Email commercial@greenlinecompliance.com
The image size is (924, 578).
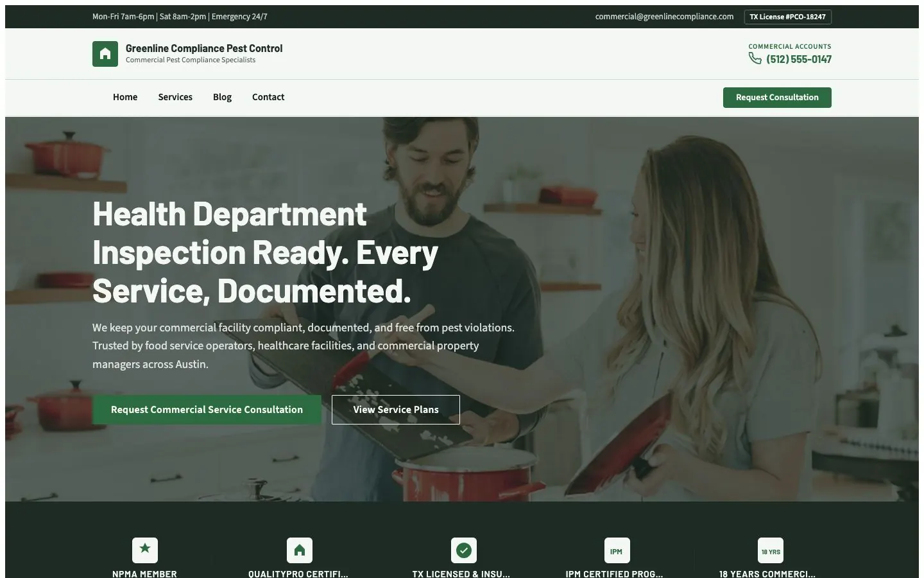click(x=664, y=17)
